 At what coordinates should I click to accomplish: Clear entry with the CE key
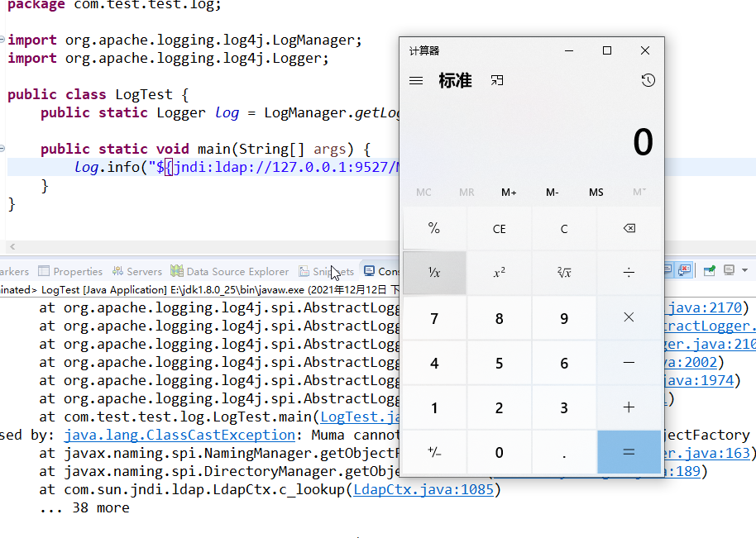pos(499,228)
